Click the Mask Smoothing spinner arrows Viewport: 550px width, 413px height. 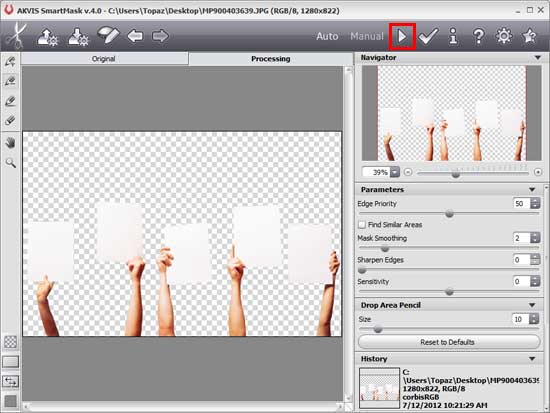click(x=535, y=238)
